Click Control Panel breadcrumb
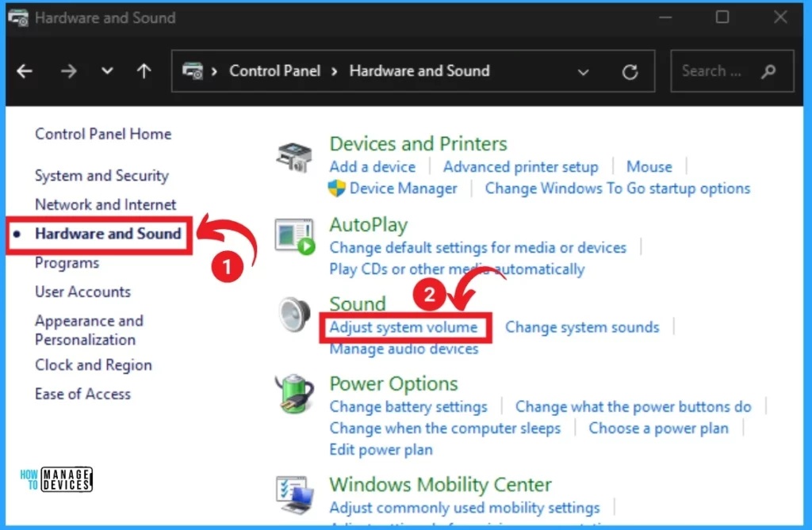The height and width of the screenshot is (530, 812). [274, 71]
